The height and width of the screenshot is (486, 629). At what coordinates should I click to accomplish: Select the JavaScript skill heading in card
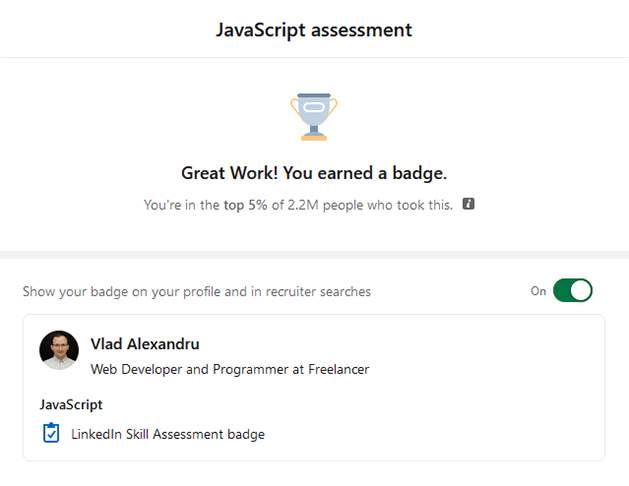[71, 405]
